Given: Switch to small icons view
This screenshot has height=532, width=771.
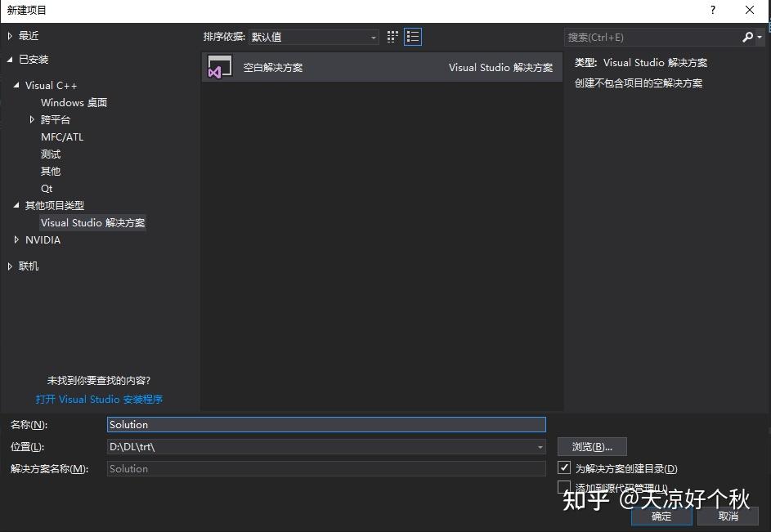Looking at the screenshot, I should [x=392, y=37].
